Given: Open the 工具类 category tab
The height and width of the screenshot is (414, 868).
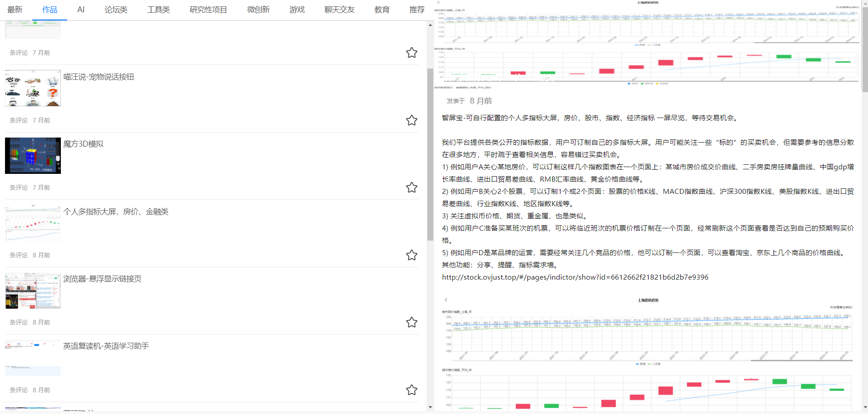Looking at the screenshot, I should tap(159, 10).
